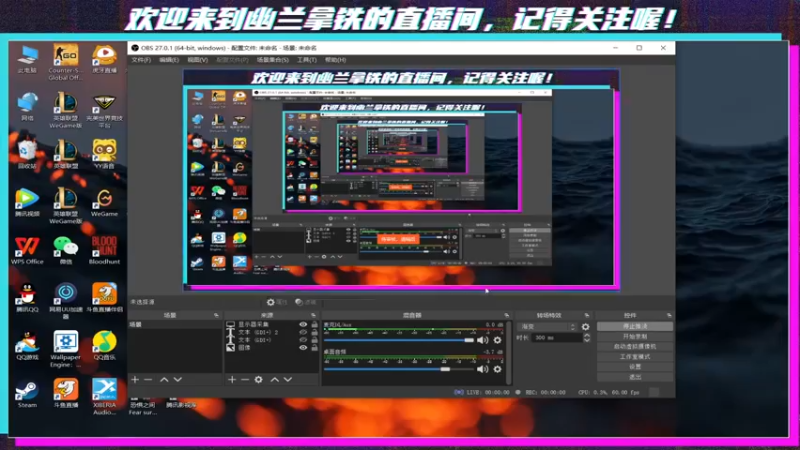Open 腾讯视频 desktop icon
The image size is (800, 450).
point(27,202)
